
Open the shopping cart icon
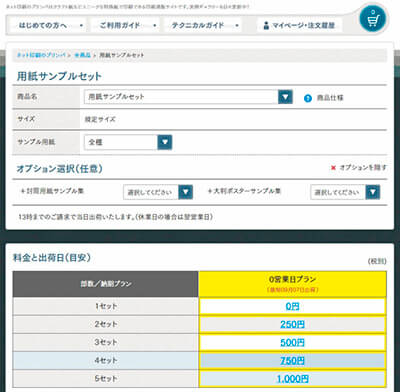click(373, 19)
